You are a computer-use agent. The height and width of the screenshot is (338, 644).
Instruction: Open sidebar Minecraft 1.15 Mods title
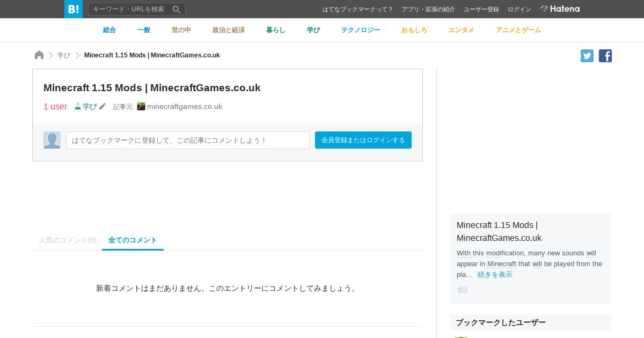(x=499, y=231)
